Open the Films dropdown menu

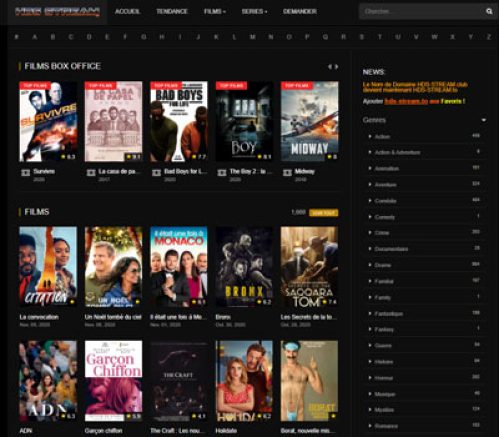[x=215, y=11]
